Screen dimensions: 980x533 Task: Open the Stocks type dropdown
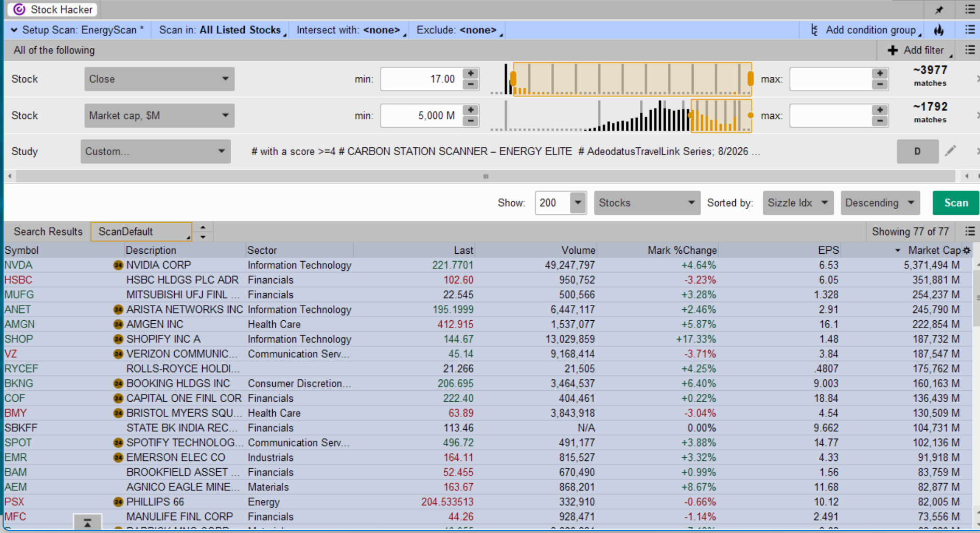click(646, 203)
